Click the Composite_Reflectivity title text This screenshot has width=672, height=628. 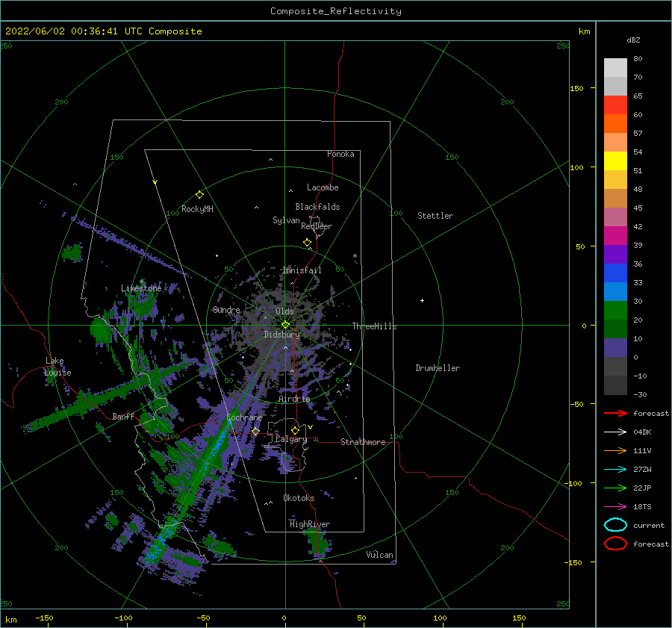click(336, 11)
